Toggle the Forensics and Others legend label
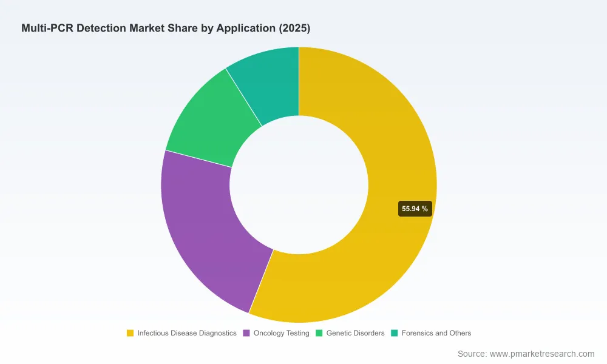The height and width of the screenshot is (364, 607). coord(436,333)
